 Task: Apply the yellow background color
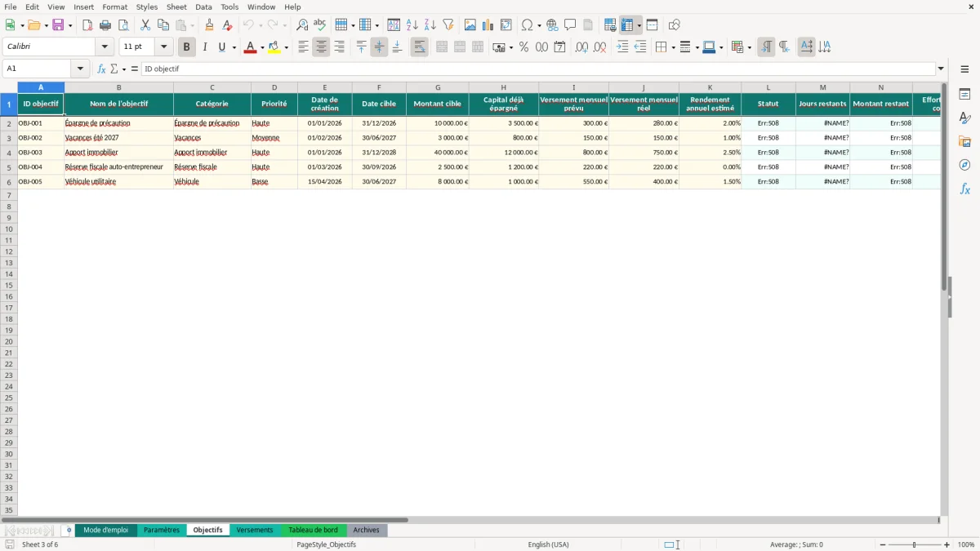pos(274,47)
